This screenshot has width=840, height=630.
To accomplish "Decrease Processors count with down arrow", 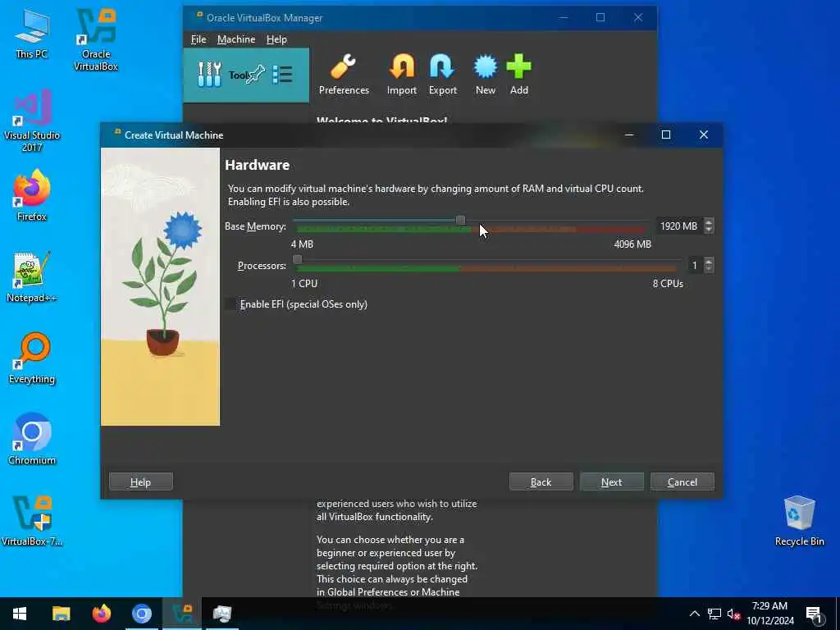I will pos(709,269).
